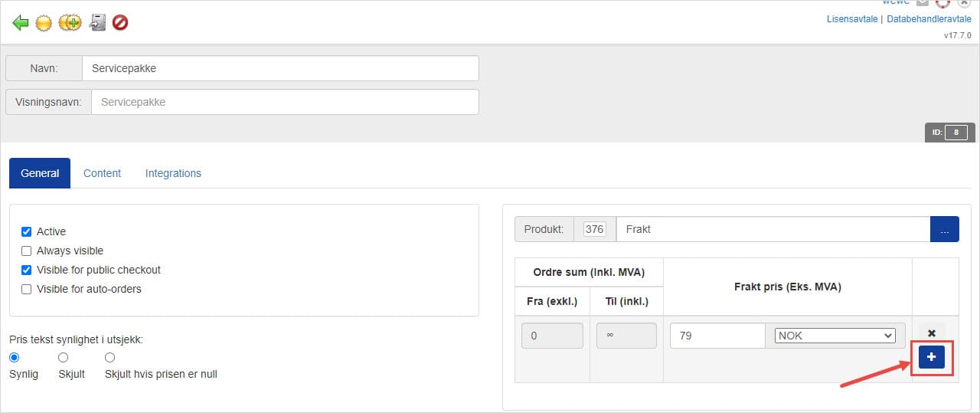Open product picker with ellipsis button
Viewport: 980px width, 413px height.
(944, 229)
